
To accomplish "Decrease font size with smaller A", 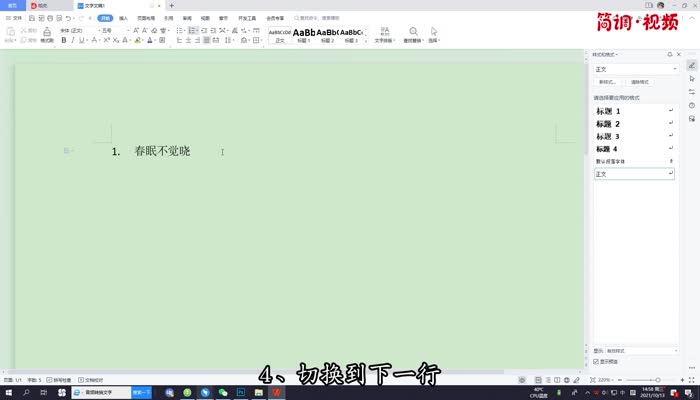I will [x=145, y=30].
